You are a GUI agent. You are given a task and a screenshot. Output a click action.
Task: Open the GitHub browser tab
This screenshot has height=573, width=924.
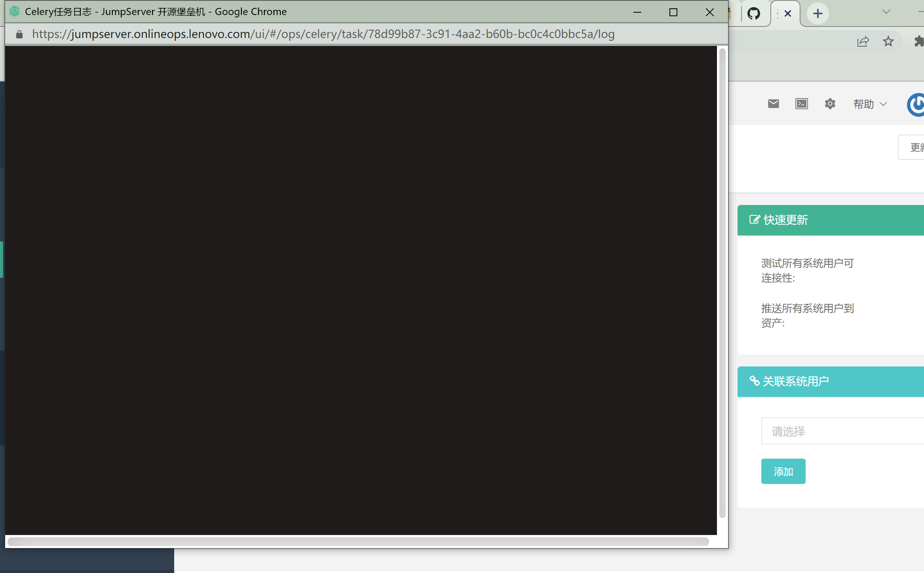tap(753, 14)
